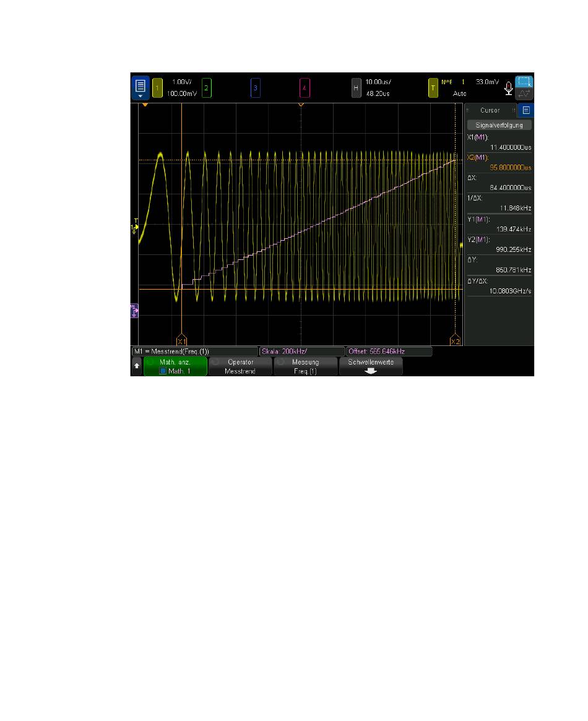Select X2 cursor handle at bottom
Image resolution: width=588 pixels, height=721 pixels.
tap(455, 340)
